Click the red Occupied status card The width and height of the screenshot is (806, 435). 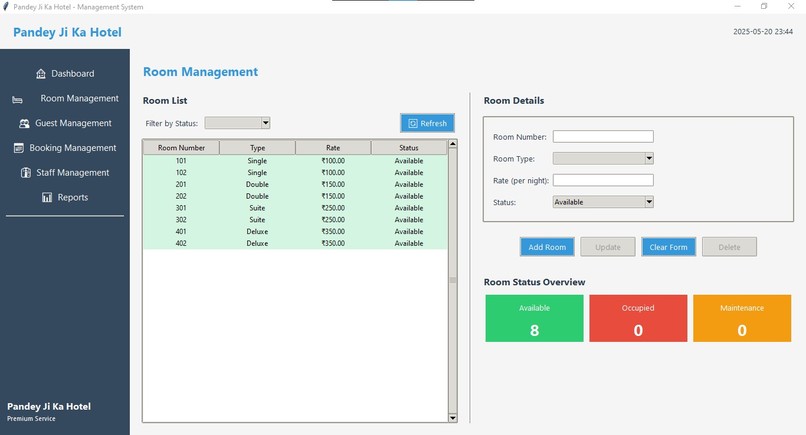coord(638,318)
